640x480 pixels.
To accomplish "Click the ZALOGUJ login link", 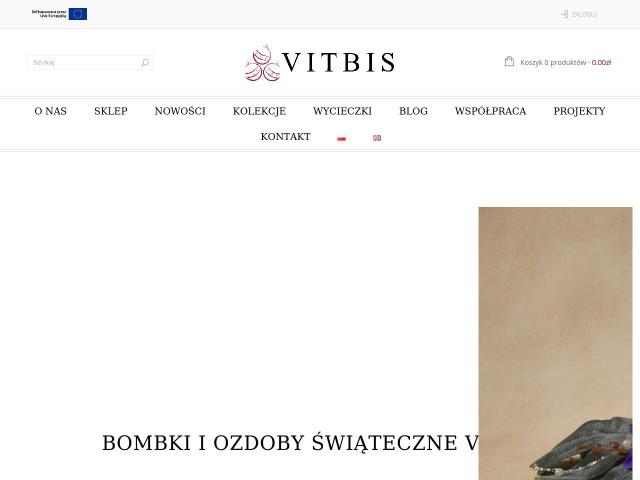I will 584,15.
